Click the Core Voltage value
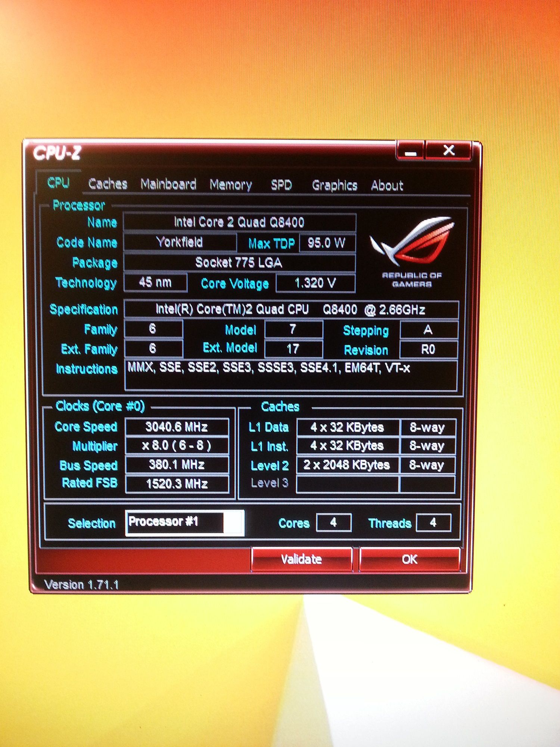Image resolution: width=560 pixels, height=747 pixels. click(x=315, y=283)
